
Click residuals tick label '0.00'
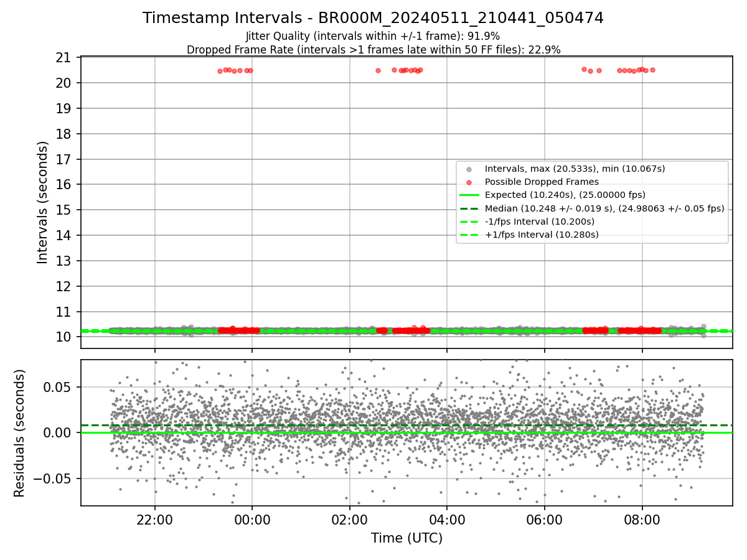click(x=59, y=433)
